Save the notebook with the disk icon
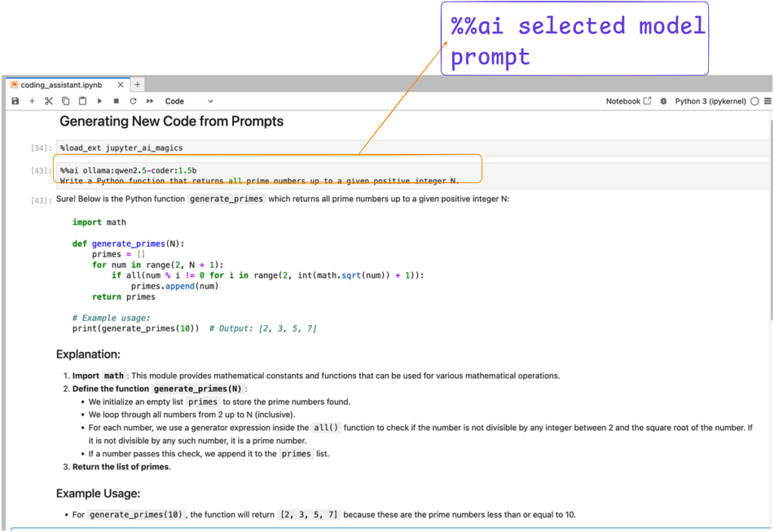 point(15,101)
